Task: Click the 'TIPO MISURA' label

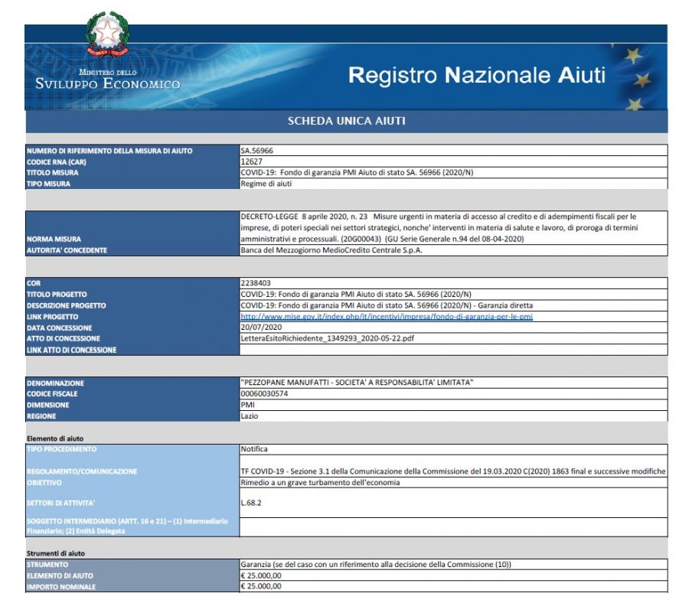Action: pos(48,184)
